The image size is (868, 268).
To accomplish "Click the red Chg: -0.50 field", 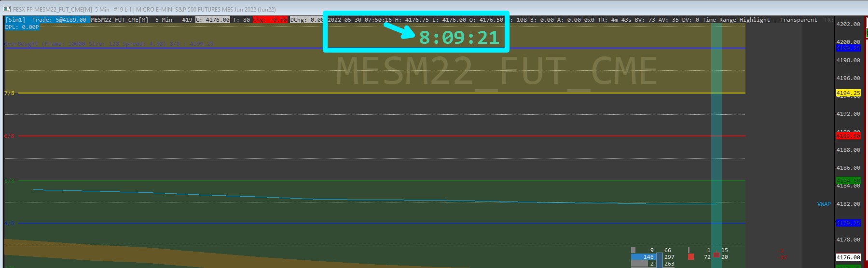I will tap(270, 20).
